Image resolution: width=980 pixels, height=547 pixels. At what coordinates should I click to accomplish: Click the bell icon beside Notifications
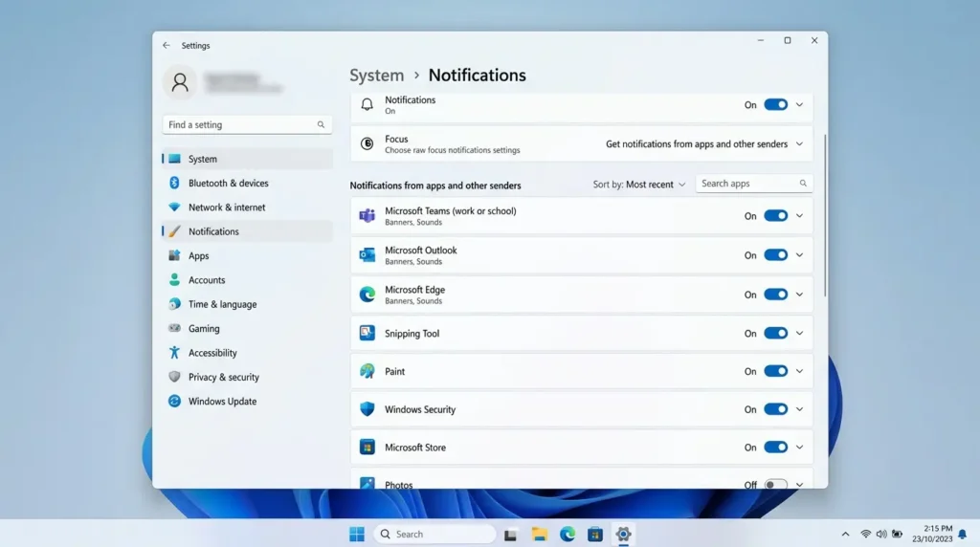(x=367, y=104)
